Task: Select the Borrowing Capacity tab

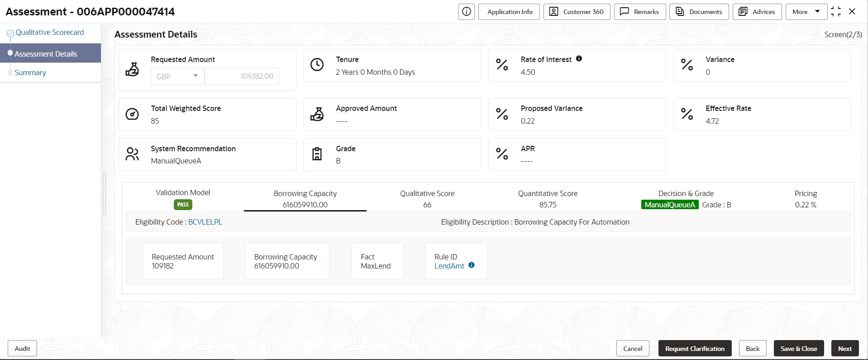Action: [305, 199]
